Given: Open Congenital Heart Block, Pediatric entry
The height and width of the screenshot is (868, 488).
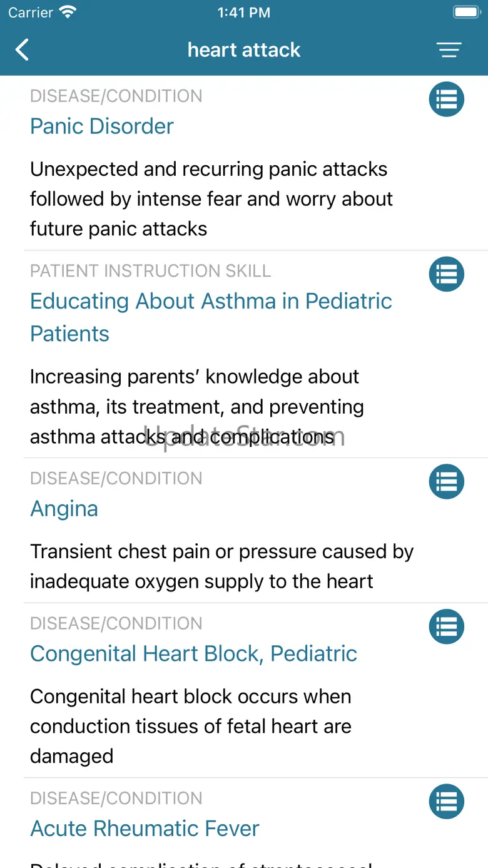Looking at the screenshot, I should click(193, 654).
